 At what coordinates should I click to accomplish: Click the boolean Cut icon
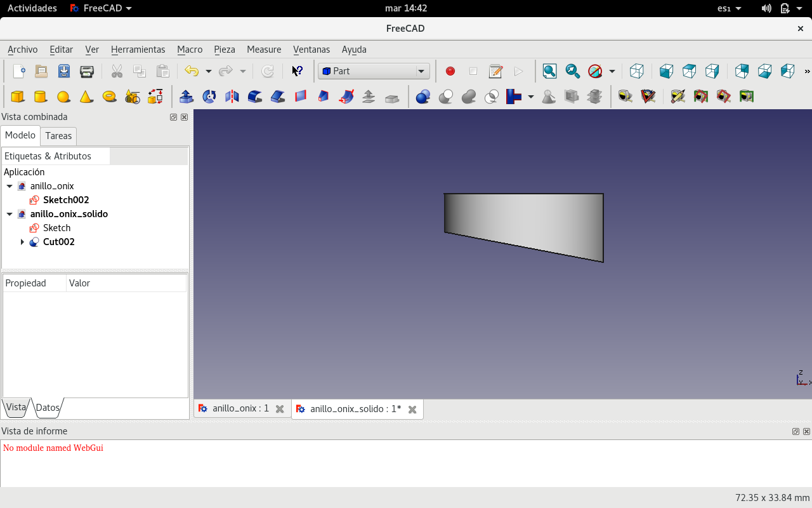(446, 97)
